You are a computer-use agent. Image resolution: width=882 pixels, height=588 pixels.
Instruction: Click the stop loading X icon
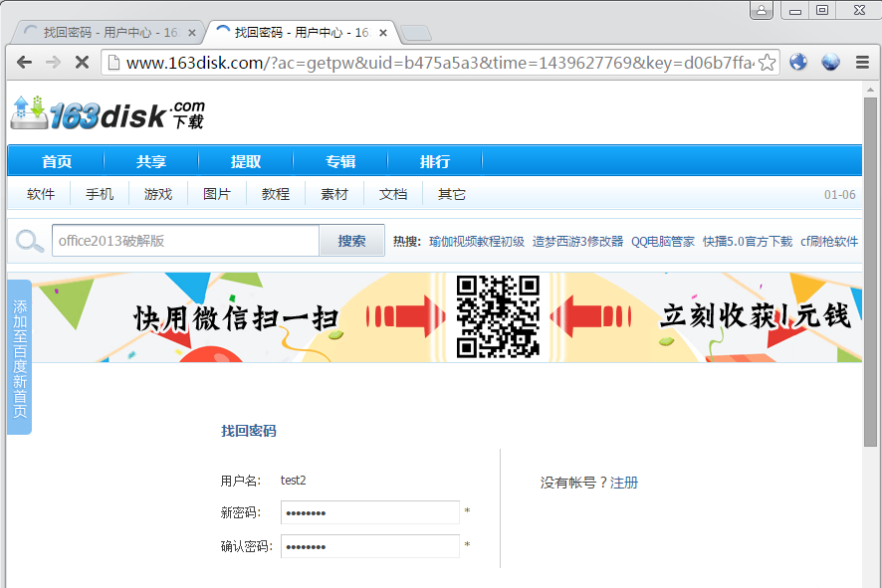click(x=82, y=62)
